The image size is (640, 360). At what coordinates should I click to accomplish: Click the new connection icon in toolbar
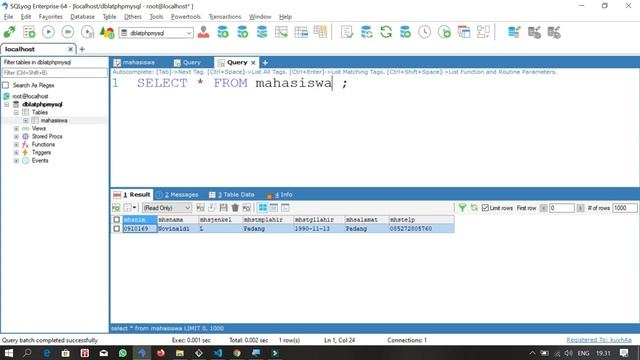pos(9,32)
